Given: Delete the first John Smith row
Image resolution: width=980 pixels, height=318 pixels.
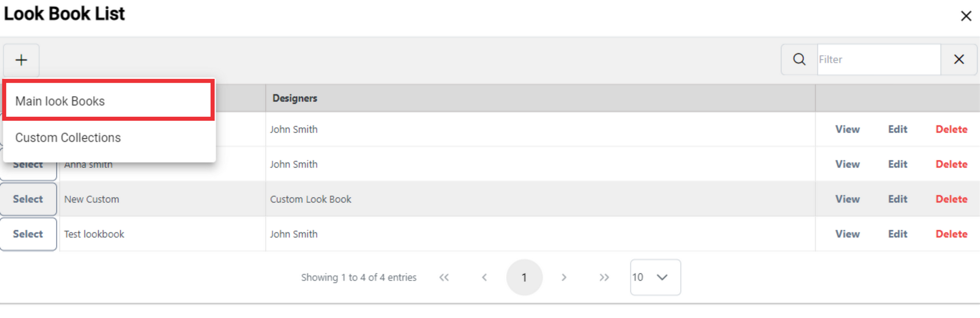Looking at the screenshot, I should (951, 129).
